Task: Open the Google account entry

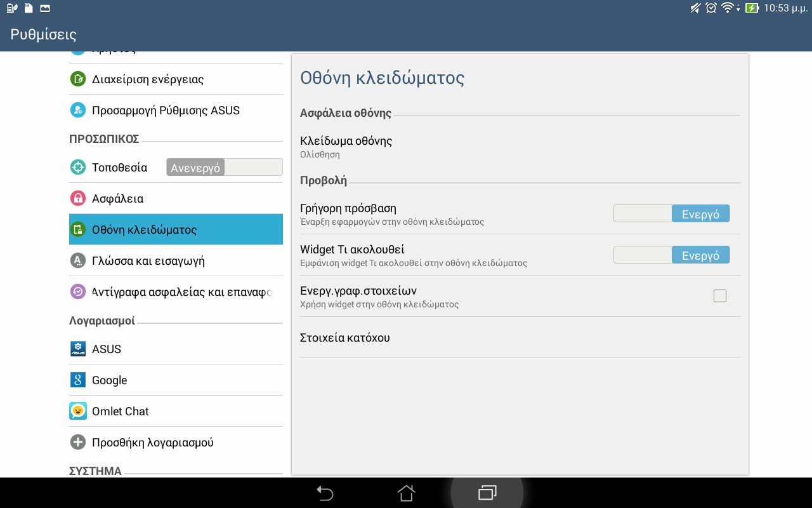Action: (x=176, y=380)
